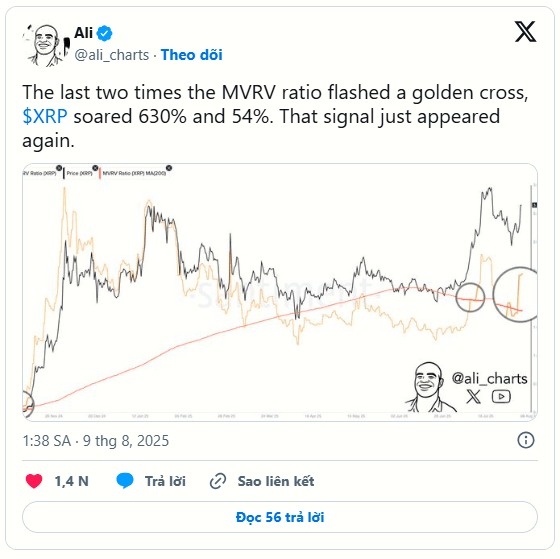Image resolution: width=560 pixels, height=559 pixels.
Task: Open the tweet info circle icon
Action: click(526, 440)
